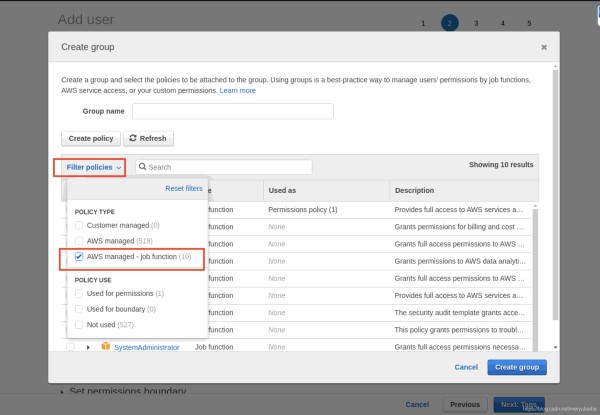The width and height of the screenshot is (600, 415).
Task: Click the search magnifier icon
Action: pyautogui.click(x=142, y=167)
